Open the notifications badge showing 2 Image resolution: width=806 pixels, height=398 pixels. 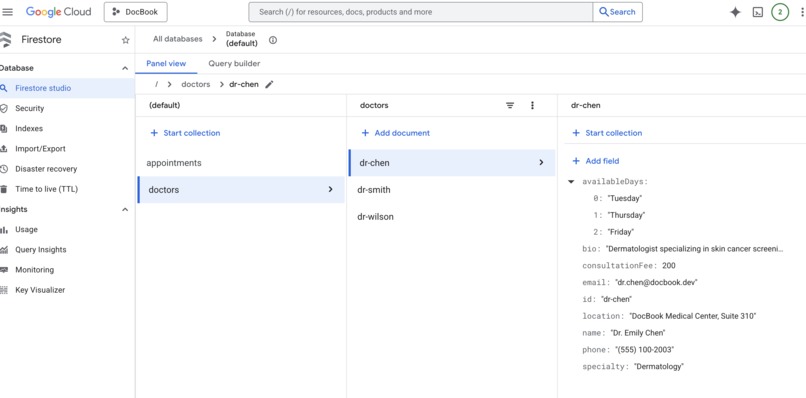(780, 12)
